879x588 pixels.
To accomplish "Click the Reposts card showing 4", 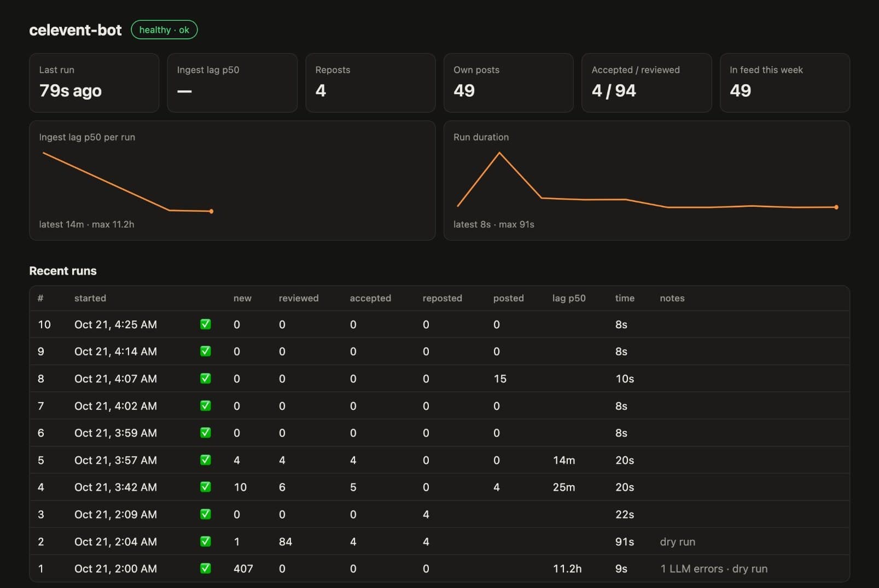I will coord(370,83).
